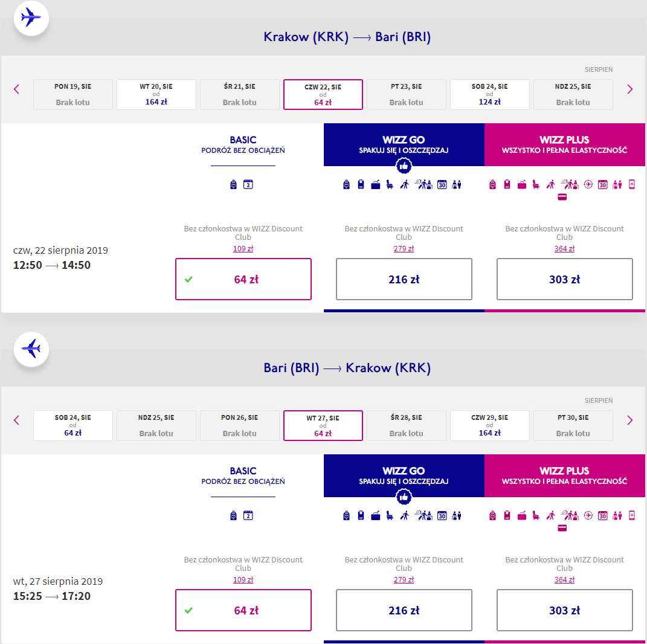Select outbound BASIC fare 64 zł

coord(243,279)
